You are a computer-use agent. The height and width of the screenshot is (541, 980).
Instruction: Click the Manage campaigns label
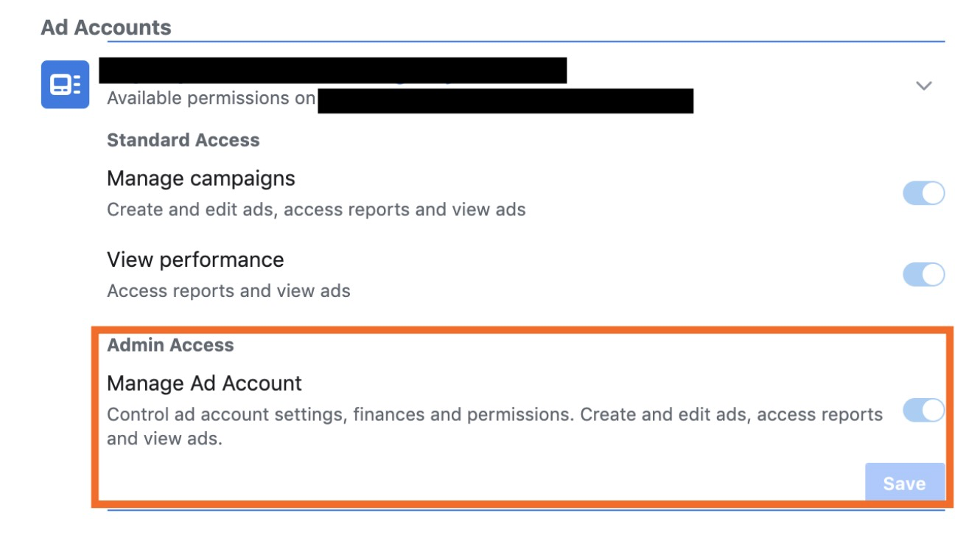(200, 178)
